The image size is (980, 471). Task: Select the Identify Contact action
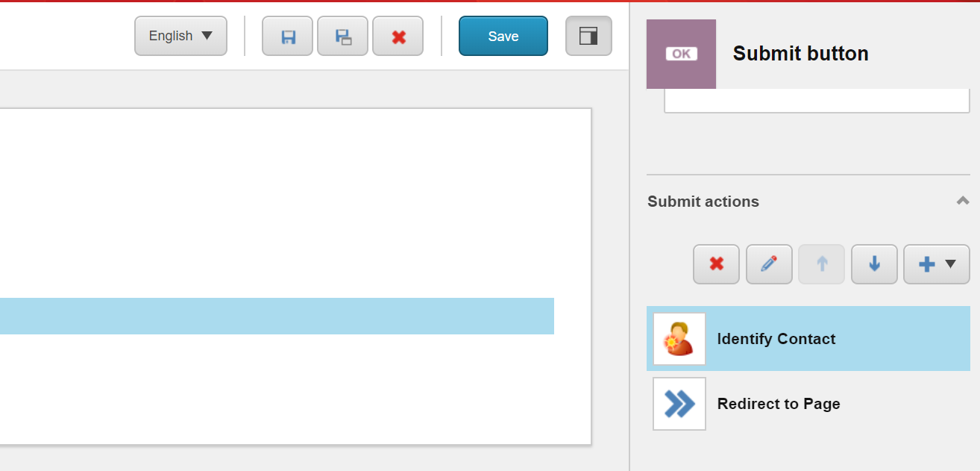pos(808,339)
